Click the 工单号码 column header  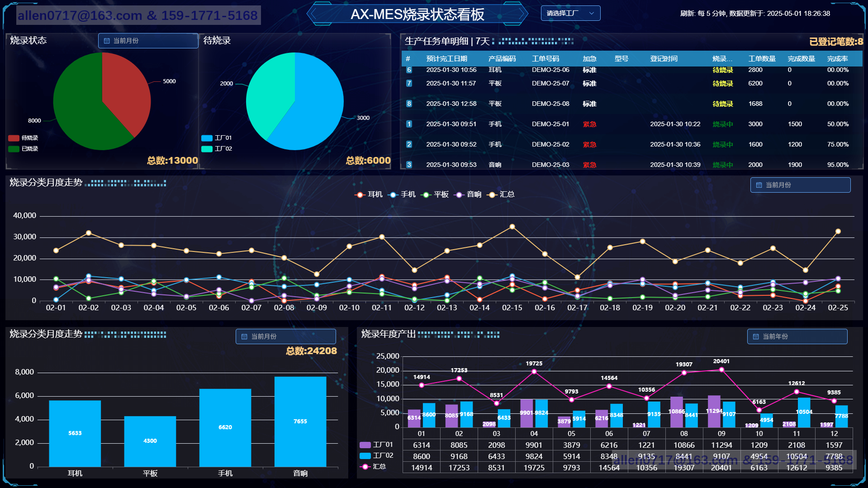(x=545, y=59)
